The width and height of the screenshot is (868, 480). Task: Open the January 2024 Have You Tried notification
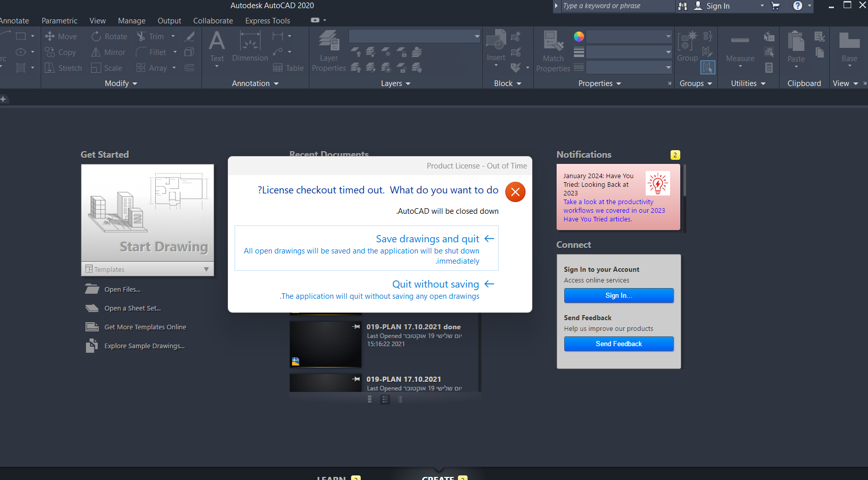click(618, 197)
